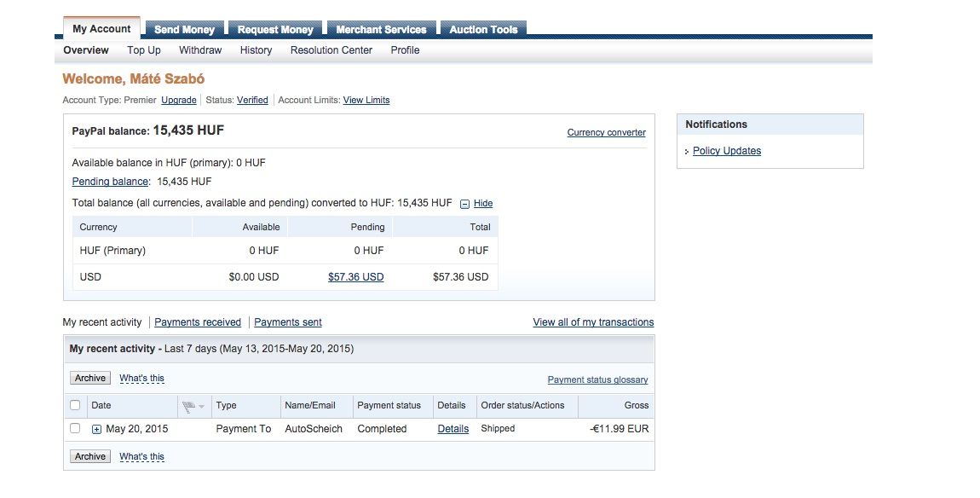This screenshot has height=498, width=980.
Task: Click the My recent activity filter label
Action: click(102, 322)
